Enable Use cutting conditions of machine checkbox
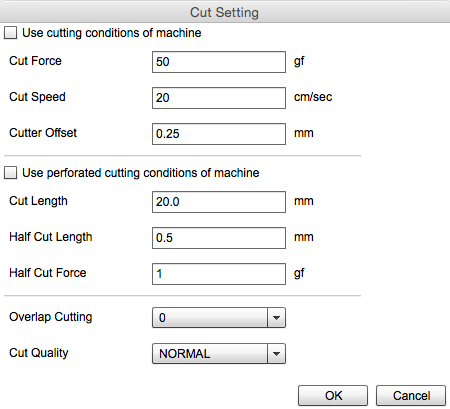This screenshot has height=409, width=450. [10, 33]
